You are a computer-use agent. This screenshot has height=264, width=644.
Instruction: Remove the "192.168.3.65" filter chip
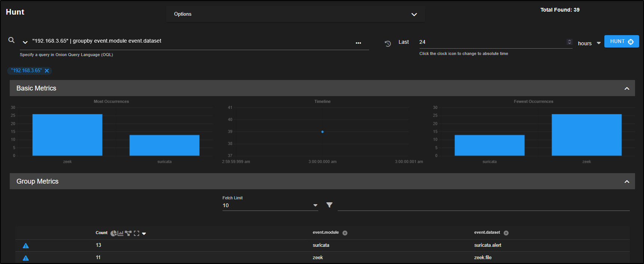(x=47, y=71)
